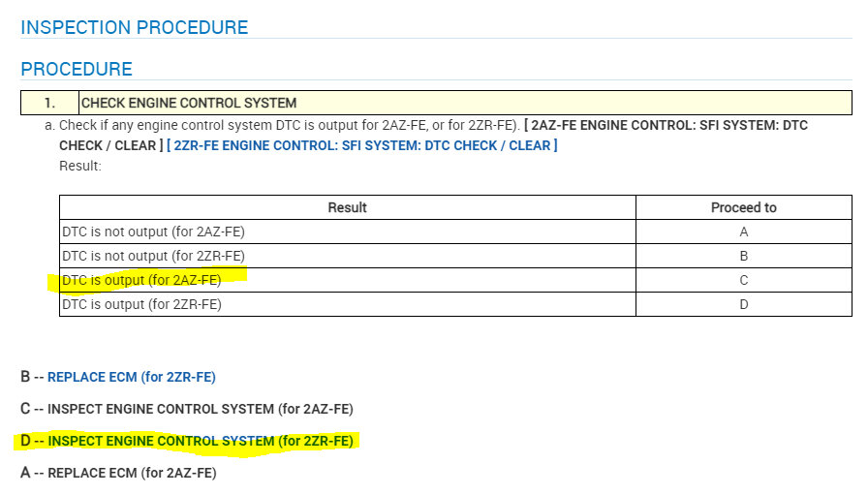Click the Proceed to cell containing B
Image resolution: width=868 pixels, height=495 pixels.
coord(743,256)
